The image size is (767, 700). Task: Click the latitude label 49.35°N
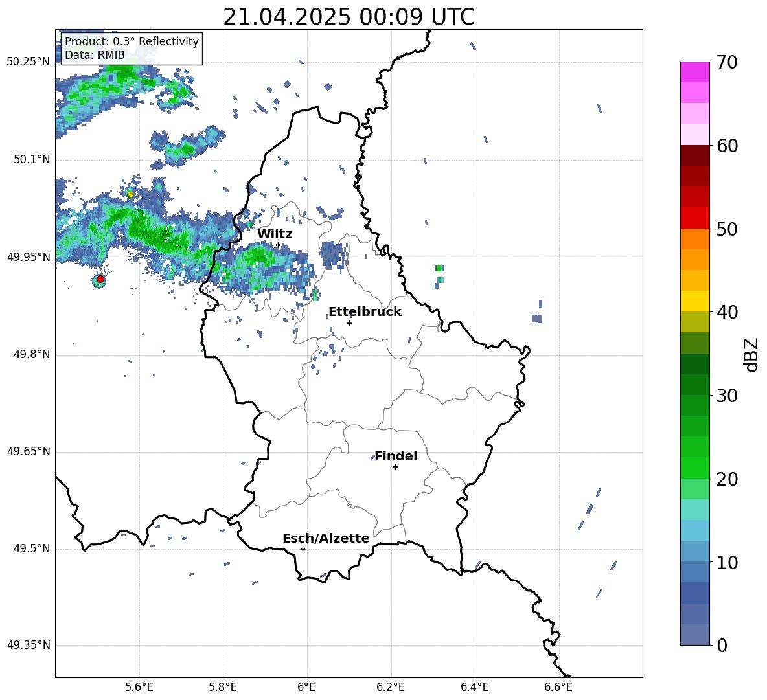coord(29,645)
